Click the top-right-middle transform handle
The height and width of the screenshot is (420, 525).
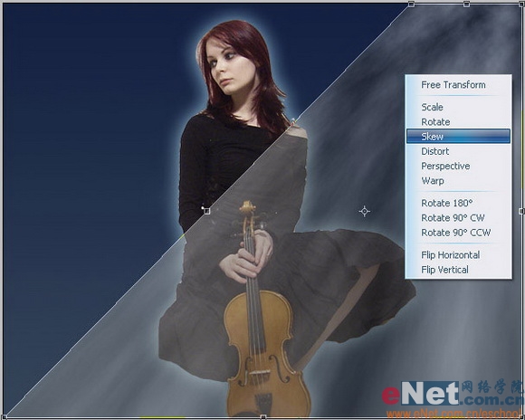(466, 4)
